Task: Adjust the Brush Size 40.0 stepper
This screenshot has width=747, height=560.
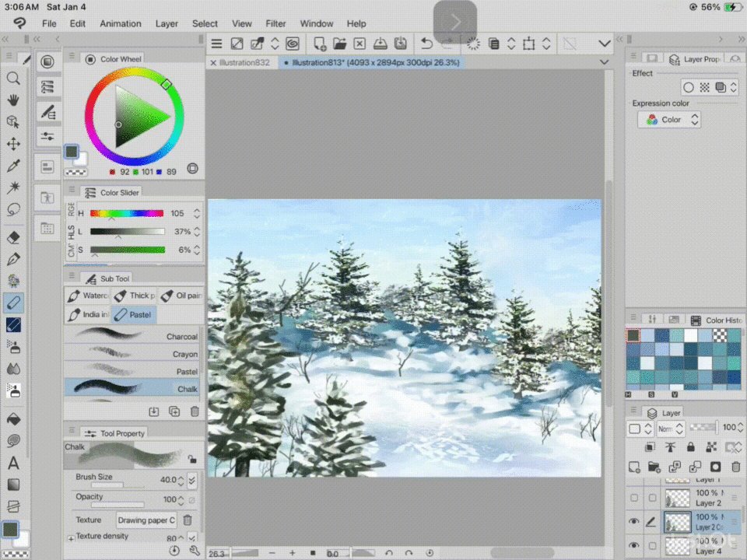Action: click(x=181, y=481)
